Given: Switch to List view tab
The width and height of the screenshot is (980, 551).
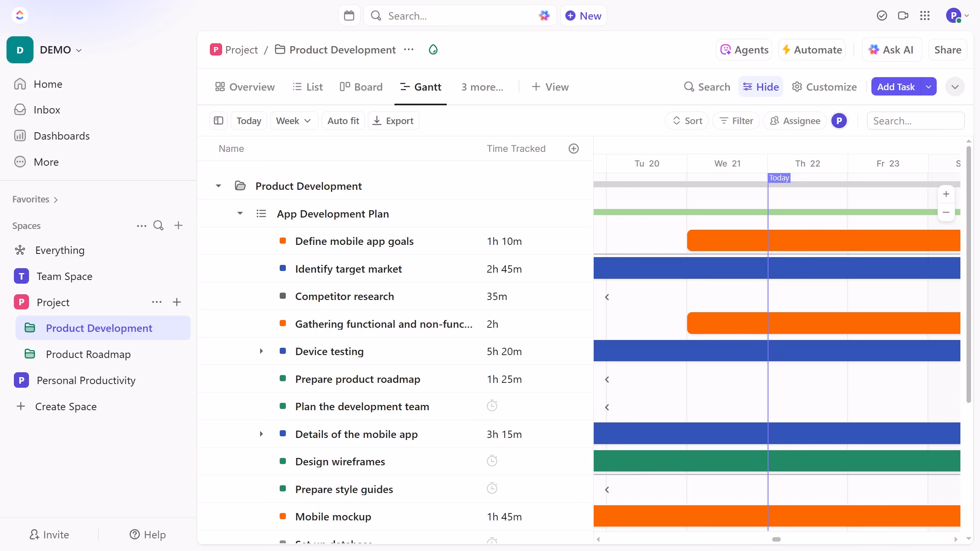Looking at the screenshot, I should coord(307,87).
